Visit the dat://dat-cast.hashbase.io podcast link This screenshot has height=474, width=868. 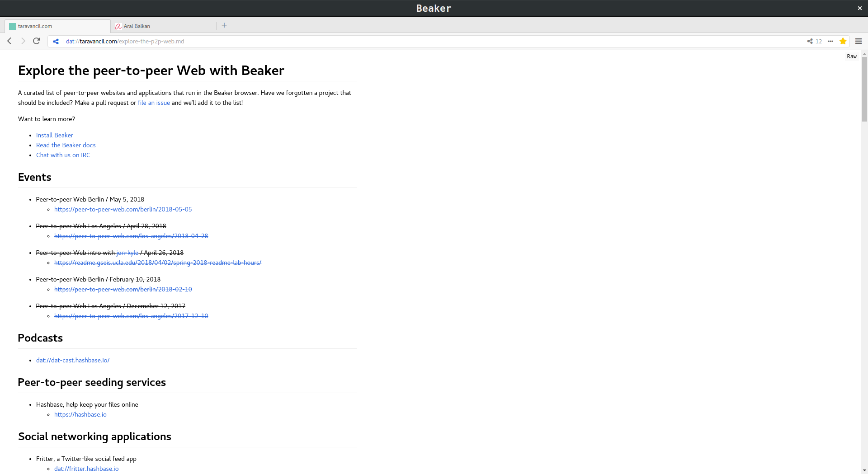tap(73, 360)
